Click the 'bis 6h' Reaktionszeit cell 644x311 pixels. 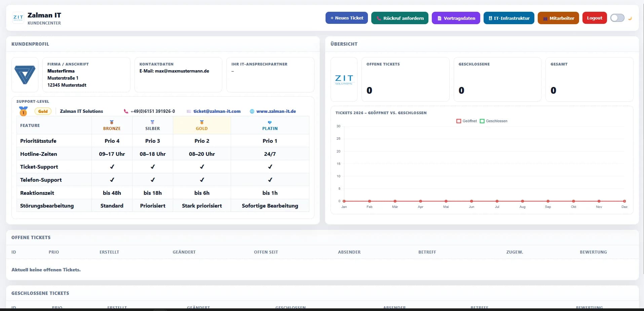coord(202,193)
